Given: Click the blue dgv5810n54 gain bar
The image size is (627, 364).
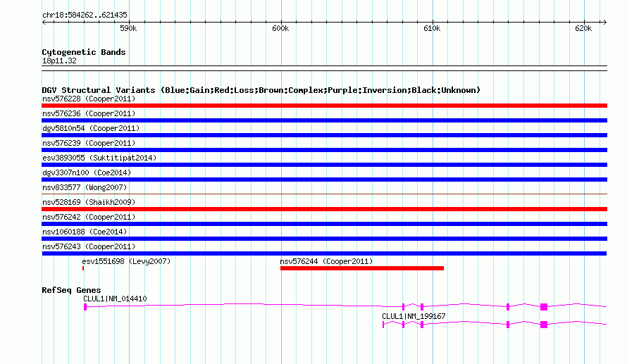Looking at the screenshot, I should [324, 135].
